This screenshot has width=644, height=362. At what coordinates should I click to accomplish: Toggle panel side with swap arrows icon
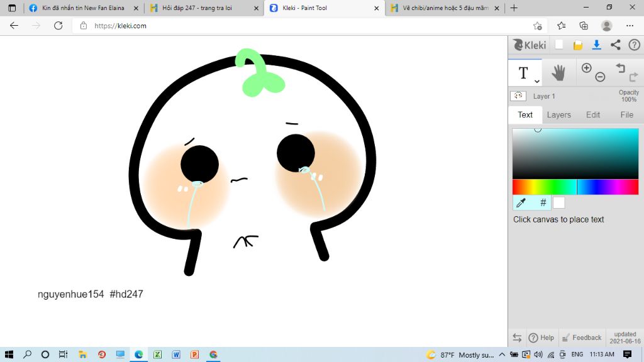coord(517,337)
